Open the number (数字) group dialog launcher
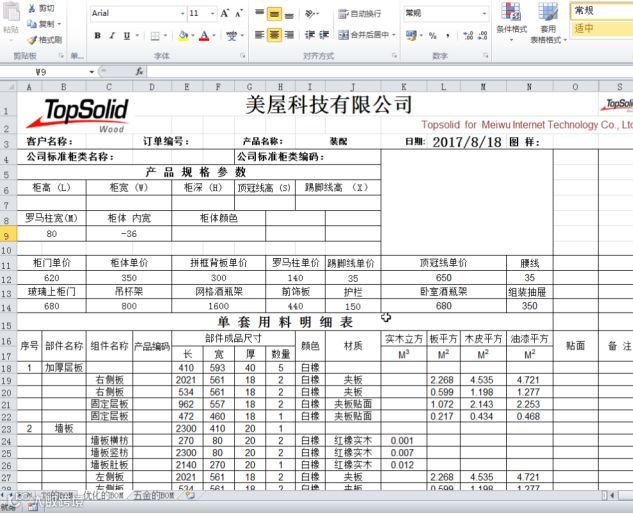Viewport: 633px width, 514px height. [x=486, y=56]
